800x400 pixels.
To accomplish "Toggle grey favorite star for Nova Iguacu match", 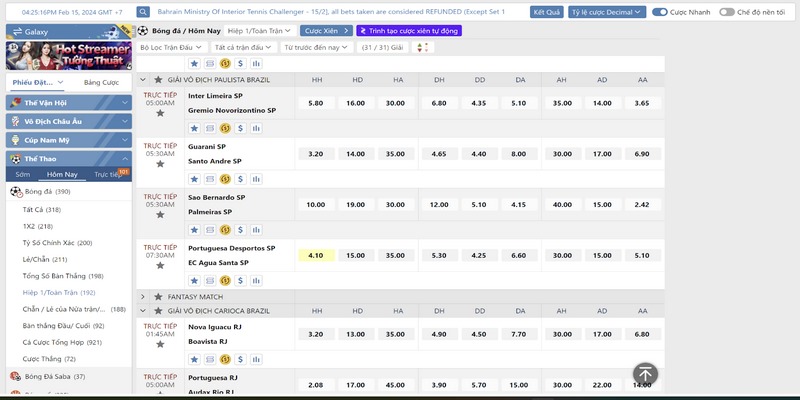I will (160, 344).
